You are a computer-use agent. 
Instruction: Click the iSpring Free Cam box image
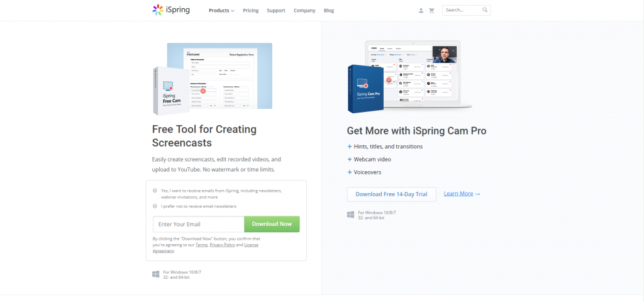171,91
